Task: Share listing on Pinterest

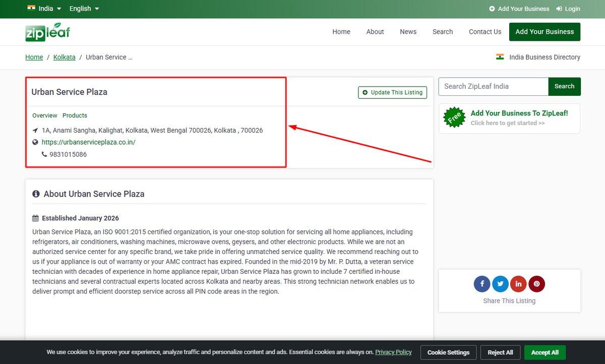Action: pyautogui.click(x=536, y=284)
